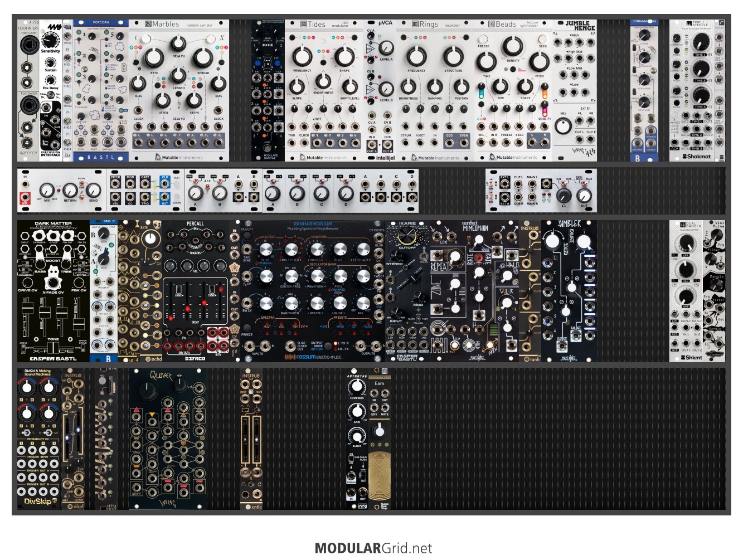Image resolution: width=748 pixels, height=560 pixels.
Task: Click the DAMPING knob on Rings
Action: click(435, 87)
